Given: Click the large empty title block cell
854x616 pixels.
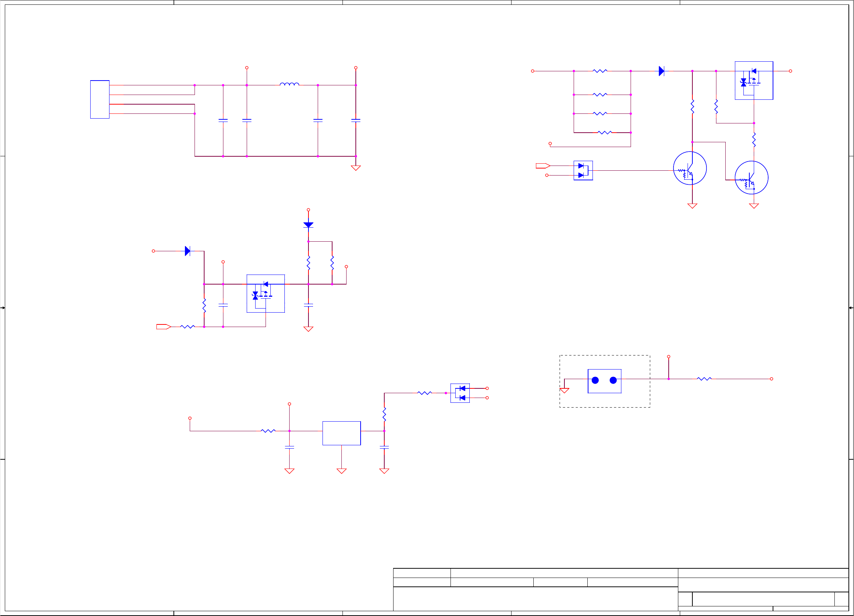Looking at the screenshot, I should [535, 598].
